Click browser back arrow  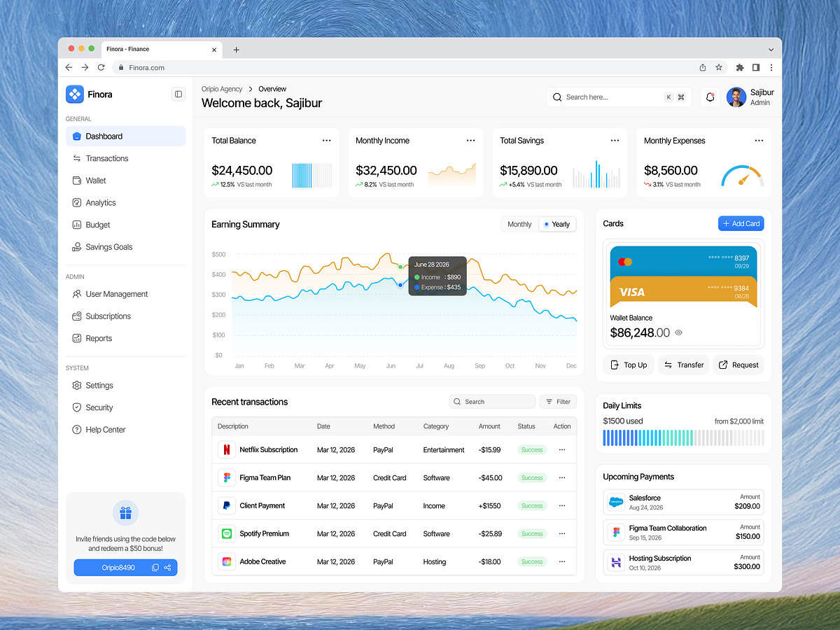(69, 67)
